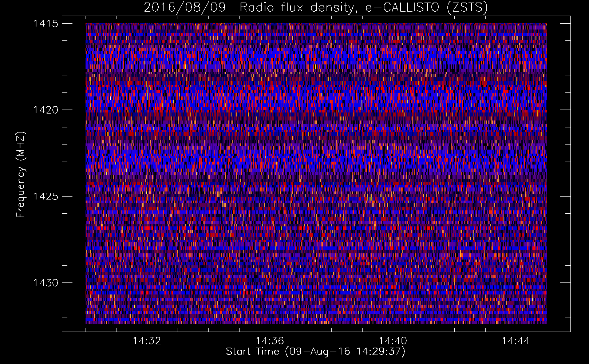Click the plot title mentioning e-CALLISTO (ZSTS)
Image resolution: width=589 pixels, height=364 pixels.
click(x=316, y=7)
